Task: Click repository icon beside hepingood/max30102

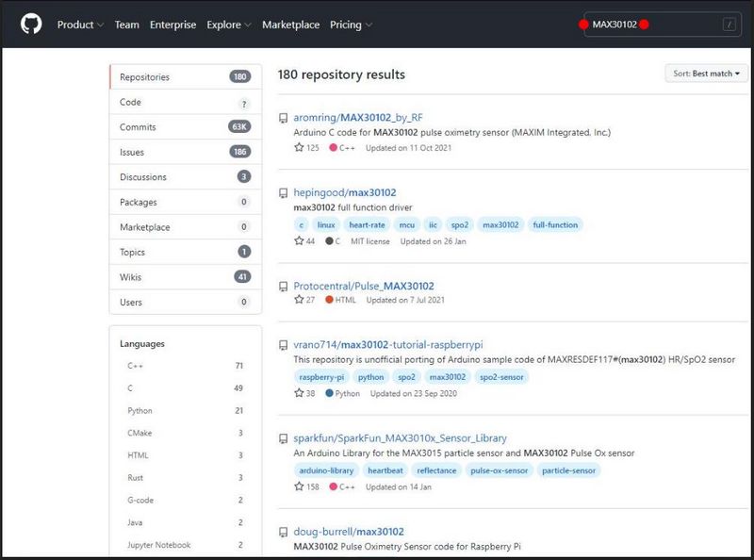Action: [x=284, y=193]
